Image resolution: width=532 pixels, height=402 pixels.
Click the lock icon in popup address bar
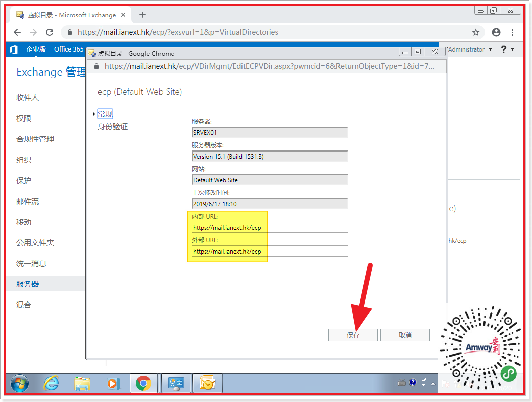click(x=96, y=66)
